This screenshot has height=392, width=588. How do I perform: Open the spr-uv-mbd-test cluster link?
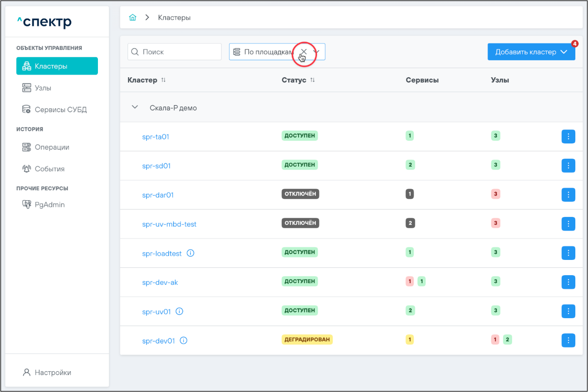pyautogui.click(x=169, y=224)
